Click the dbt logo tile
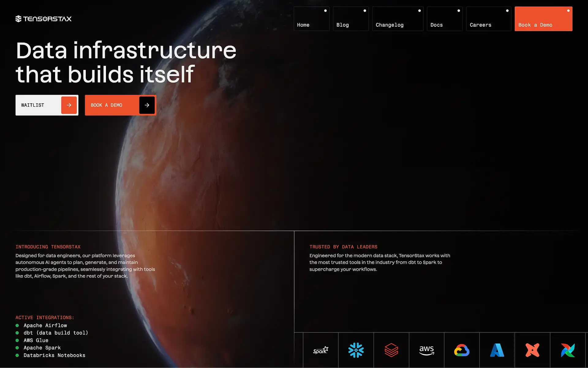Viewport: 588px width, 368px height. click(x=532, y=350)
